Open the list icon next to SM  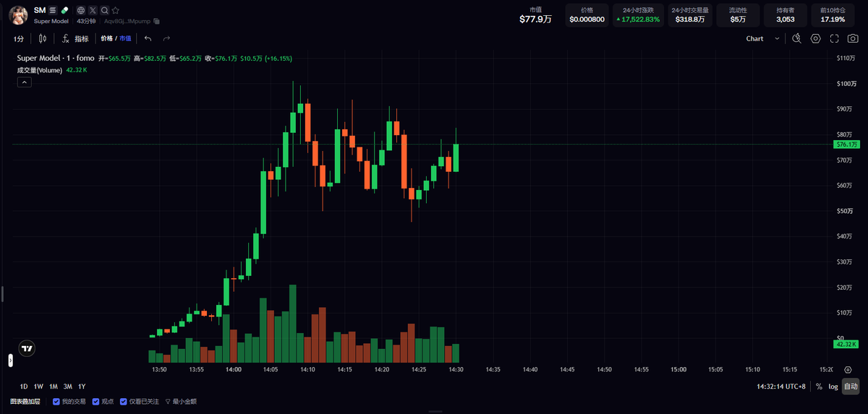tap(52, 10)
